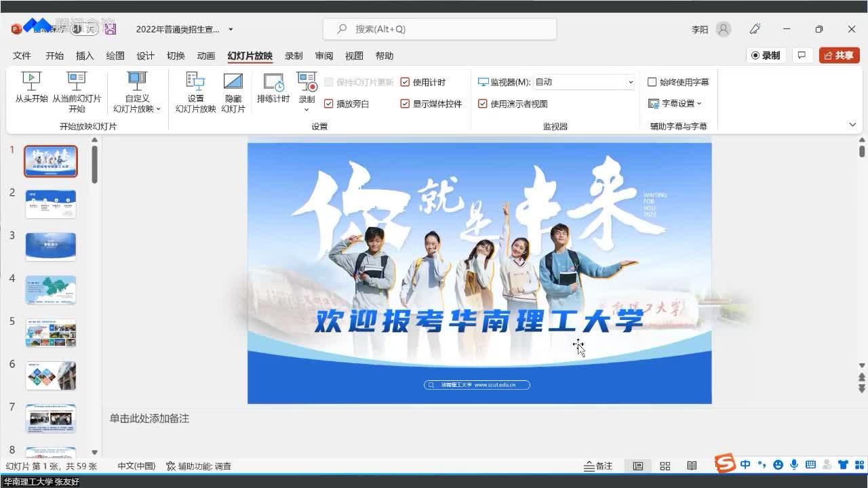Collapse the ribbon with the chevron
Screen dimensions: 868x488
(x=852, y=125)
